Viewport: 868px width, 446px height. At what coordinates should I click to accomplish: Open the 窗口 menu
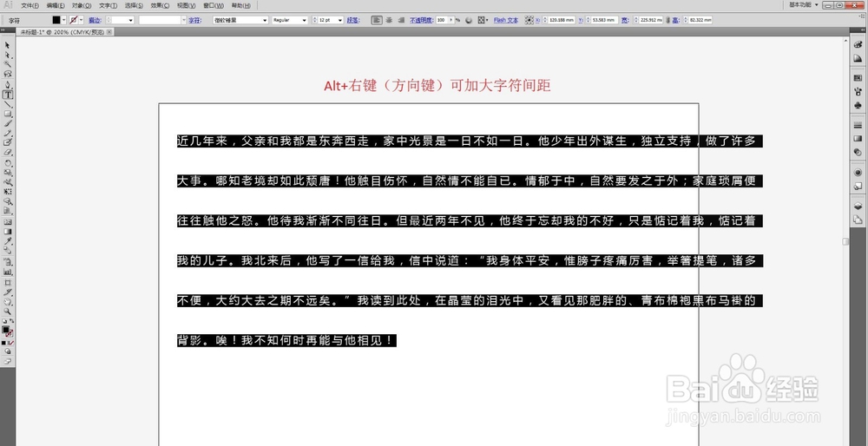[214, 5]
